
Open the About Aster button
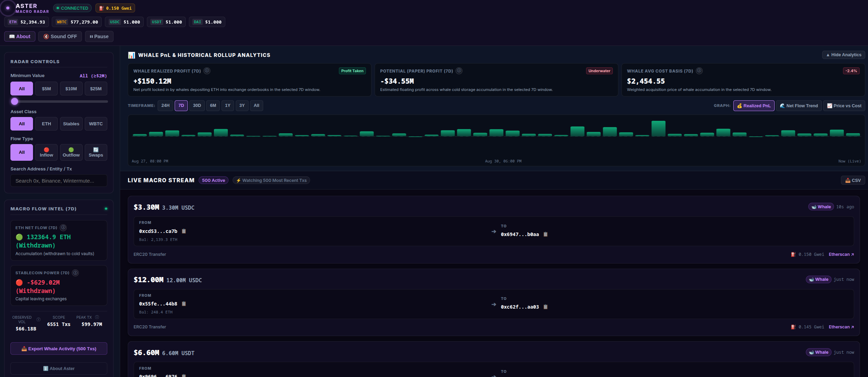click(x=59, y=368)
